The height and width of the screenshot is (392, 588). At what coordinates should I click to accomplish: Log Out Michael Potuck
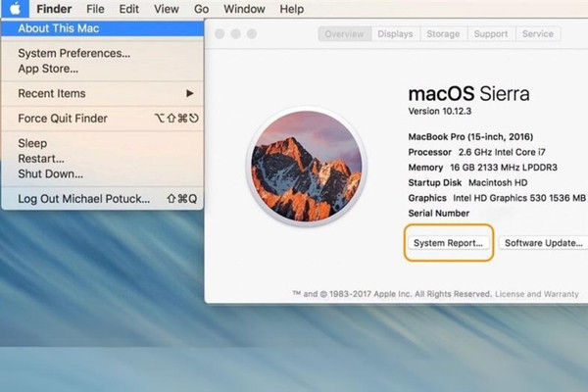click(102, 199)
